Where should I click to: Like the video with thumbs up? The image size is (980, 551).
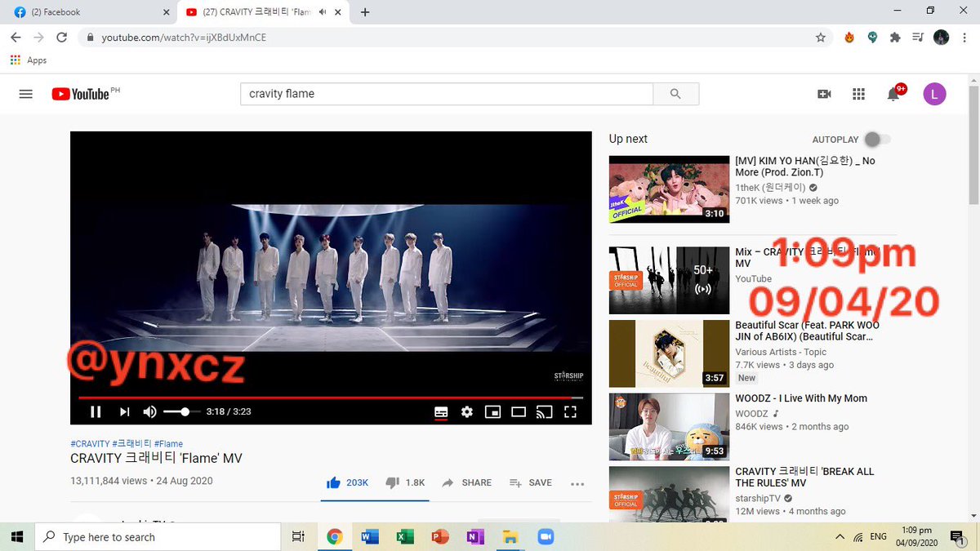[347, 482]
